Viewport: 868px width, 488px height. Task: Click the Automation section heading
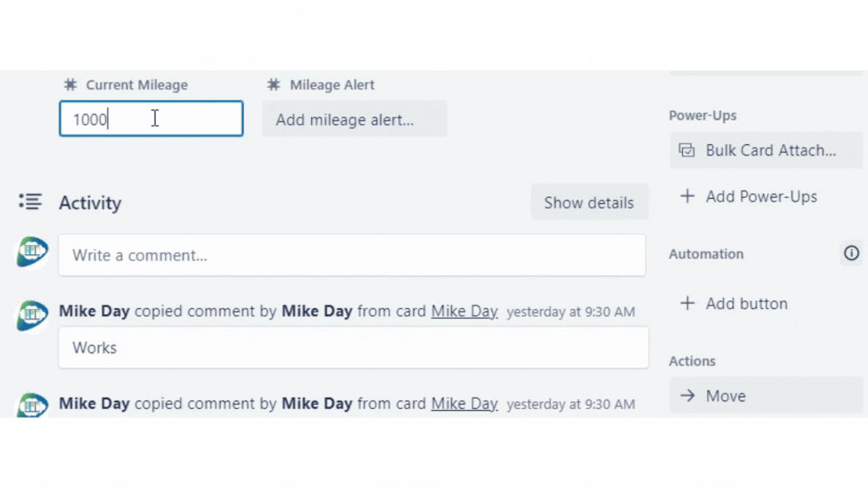tap(706, 254)
